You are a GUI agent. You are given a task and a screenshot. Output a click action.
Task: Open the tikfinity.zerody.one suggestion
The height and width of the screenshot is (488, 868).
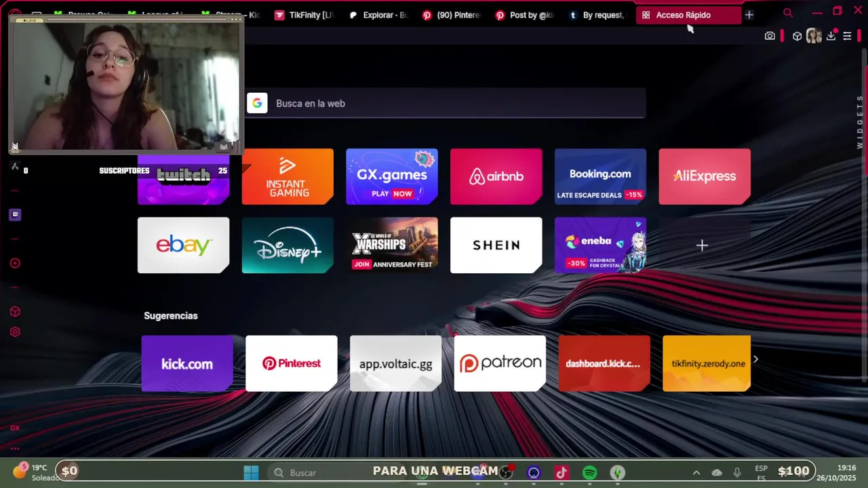click(x=707, y=363)
